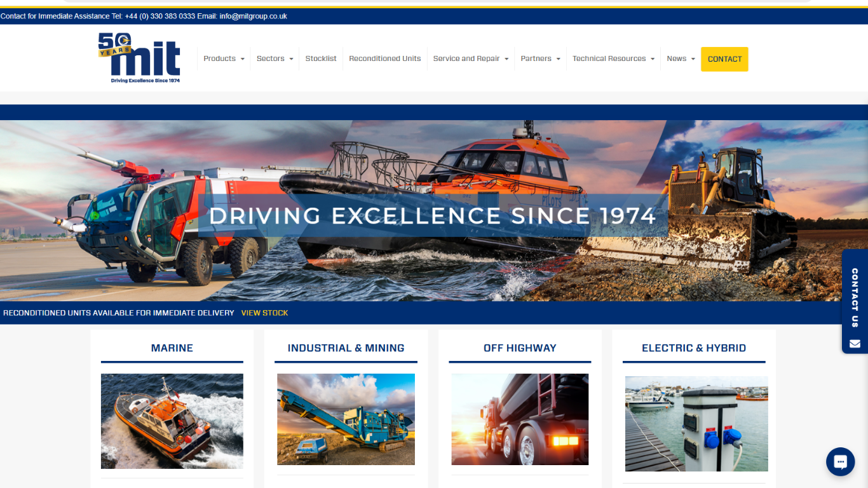
Task: Expand the Sectors dropdown menu
Action: coord(275,58)
